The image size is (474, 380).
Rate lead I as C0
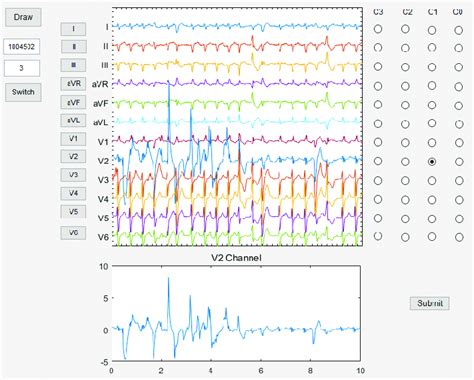click(x=458, y=30)
